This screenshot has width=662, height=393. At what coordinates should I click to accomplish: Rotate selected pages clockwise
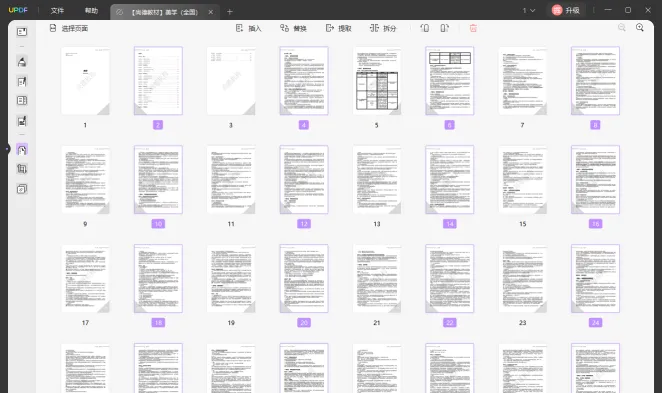[x=445, y=28]
